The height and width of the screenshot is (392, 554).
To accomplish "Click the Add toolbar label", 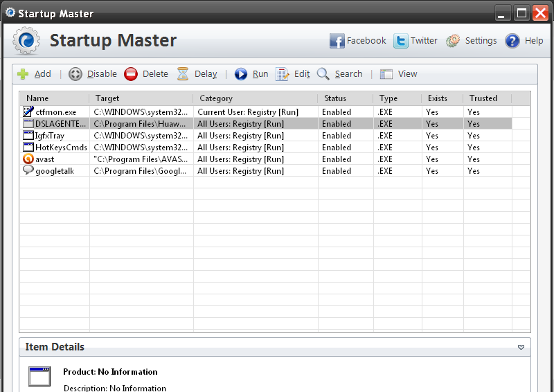I will (x=43, y=74).
